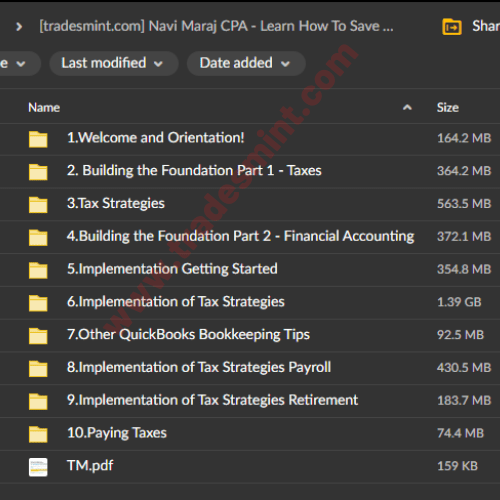
Task: Click the breadcrumb chevron before the folder title
Action: click(19, 27)
